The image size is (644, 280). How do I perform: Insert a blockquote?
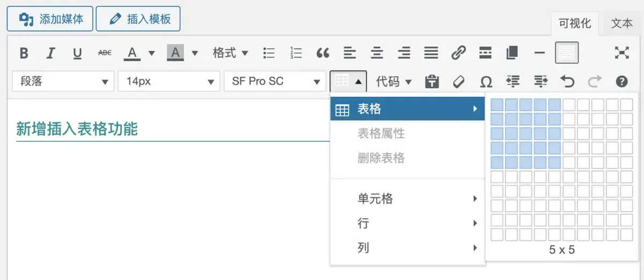(x=323, y=53)
